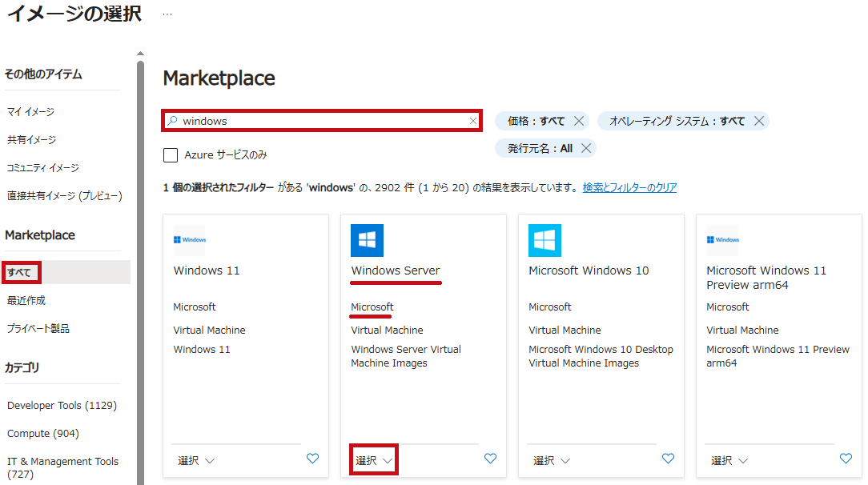The image size is (868, 485).
Task: Open 選択 dropdown for Windows 11 Preview arm64
Action: tap(729, 461)
